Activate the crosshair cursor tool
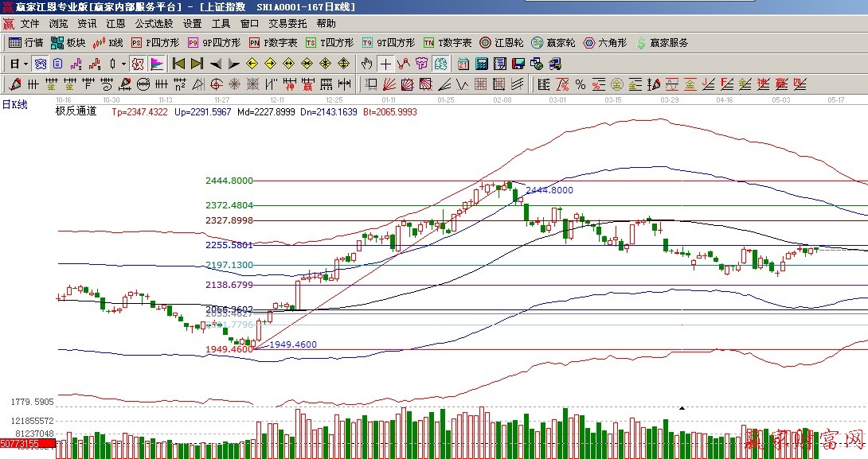Viewport: 868px width, 459px height. pyautogui.click(x=385, y=64)
